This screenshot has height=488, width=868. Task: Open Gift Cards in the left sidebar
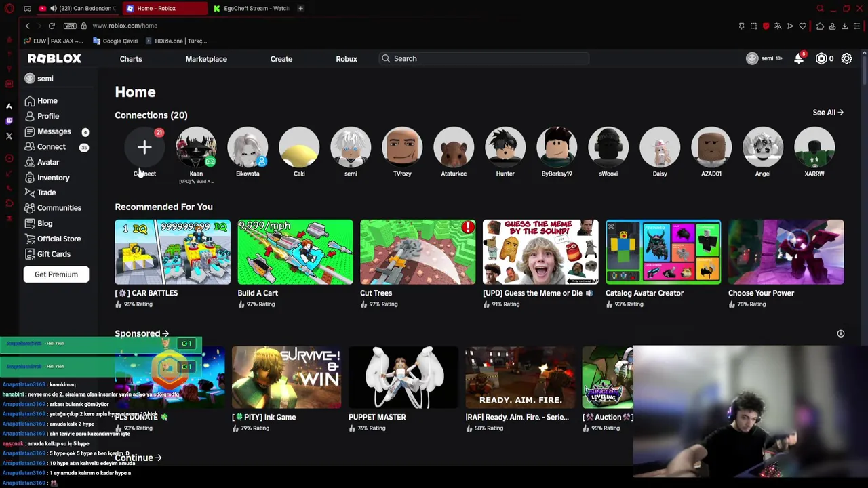click(54, 254)
